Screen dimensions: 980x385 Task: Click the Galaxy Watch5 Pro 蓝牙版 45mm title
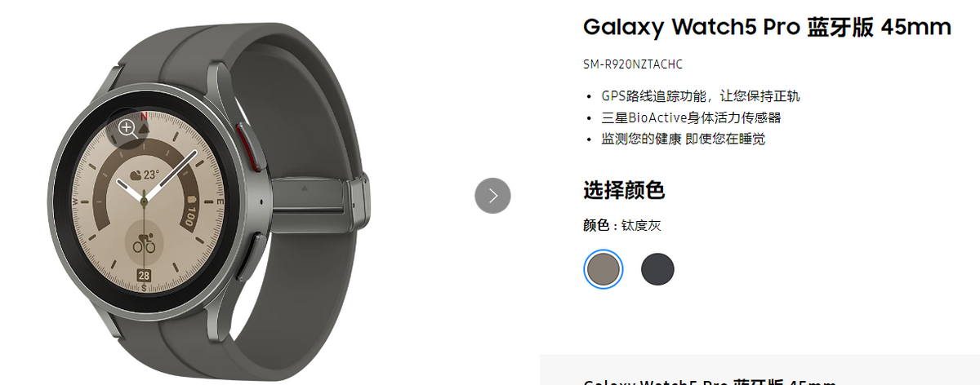(x=767, y=26)
